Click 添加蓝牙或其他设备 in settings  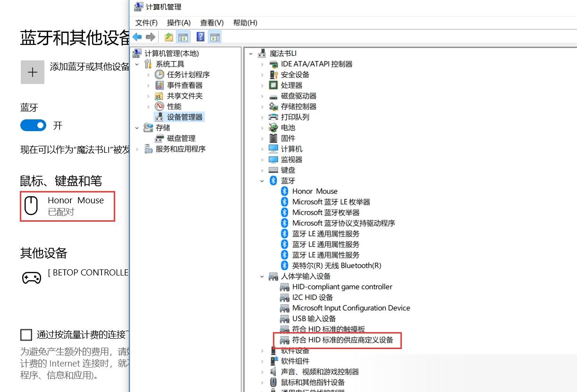90,67
